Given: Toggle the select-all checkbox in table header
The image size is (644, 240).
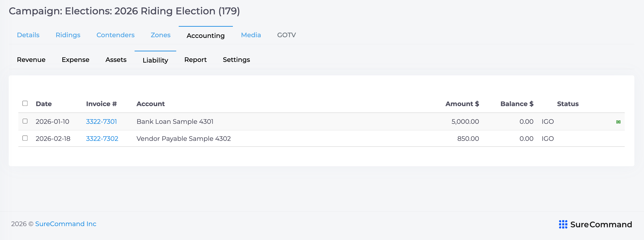Looking at the screenshot, I should coord(25,103).
